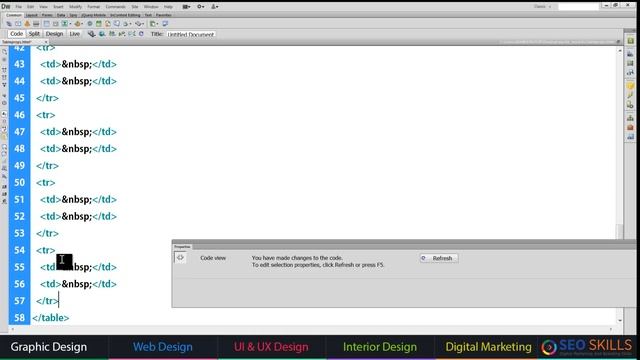Turn on Live view

point(74,34)
